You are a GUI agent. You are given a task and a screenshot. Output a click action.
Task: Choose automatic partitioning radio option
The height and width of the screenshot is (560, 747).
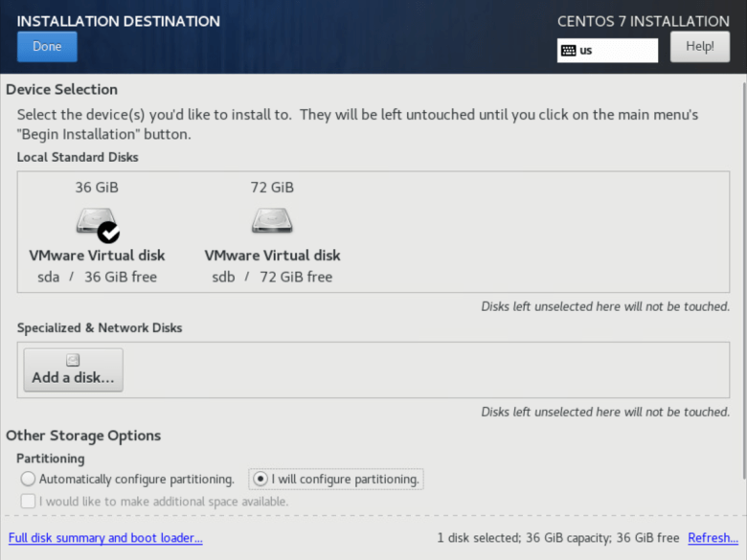29,479
